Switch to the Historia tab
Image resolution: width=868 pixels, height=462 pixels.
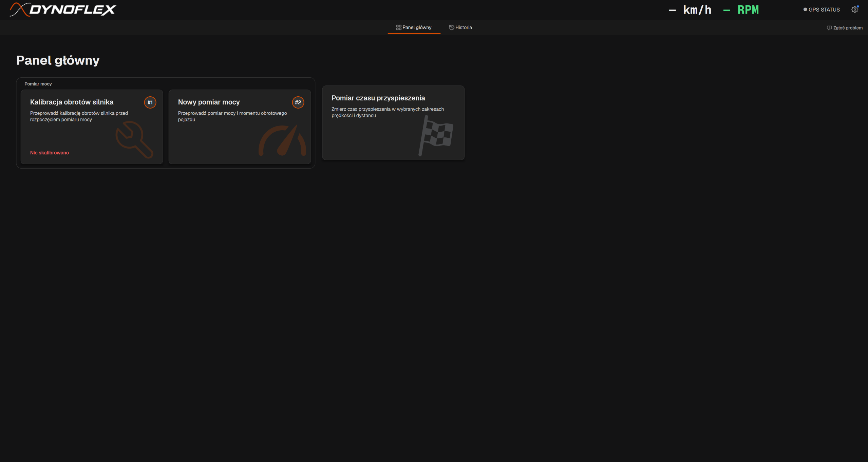coord(460,27)
